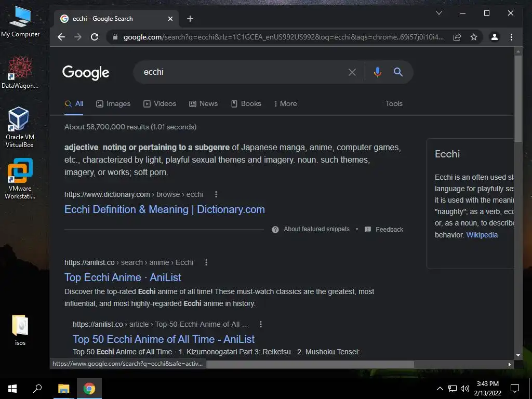Viewport: 532px width, 399px height.
Task: Open dictionary.com result's three-dot options
Action: point(216,194)
